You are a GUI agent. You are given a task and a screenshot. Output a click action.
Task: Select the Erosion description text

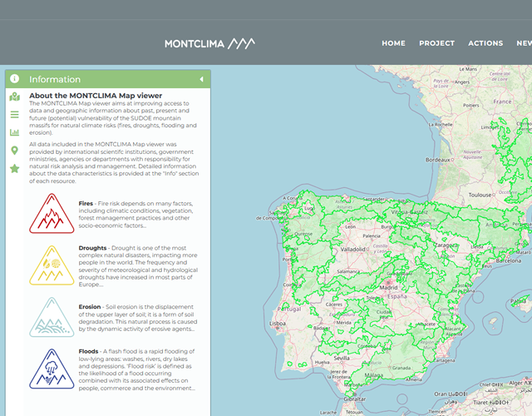point(138,318)
